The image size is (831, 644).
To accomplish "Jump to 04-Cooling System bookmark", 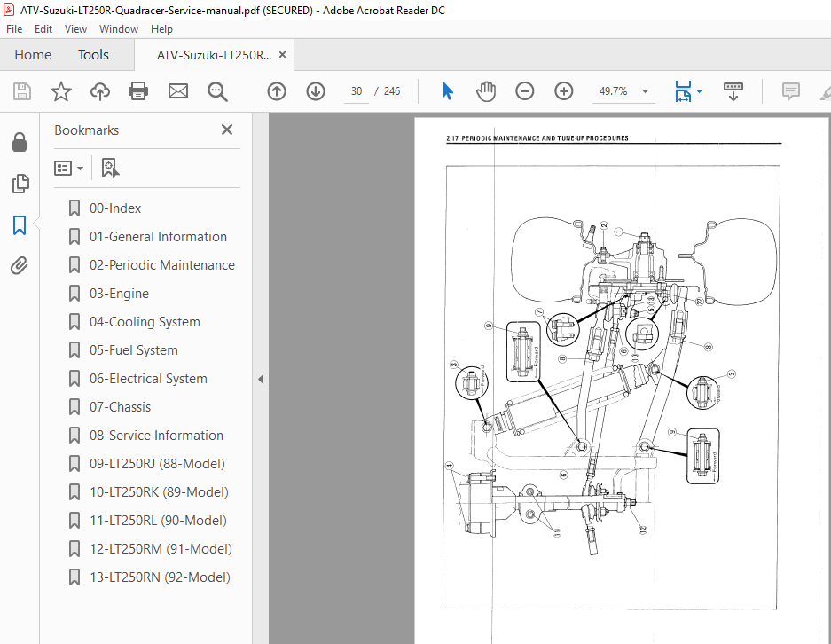I will [x=145, y=322].
